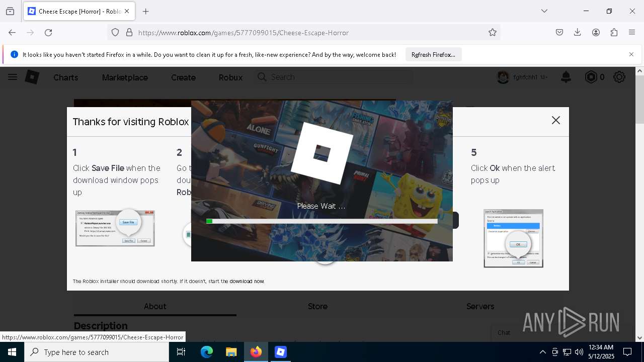Select the Firefox taskbar icon
Viewport: 644px width, 362px height.
(256, 352)
